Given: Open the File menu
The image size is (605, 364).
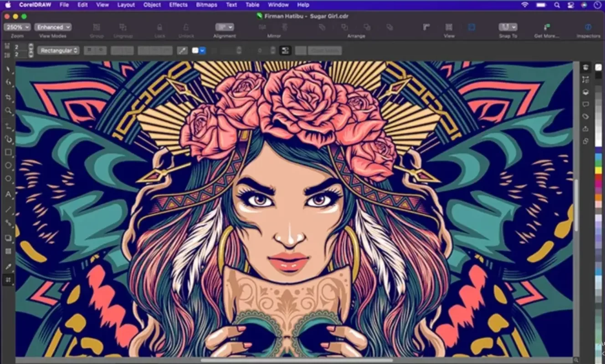Looking at the screenshot, I should pyautogui.click(x=64, y=5).
